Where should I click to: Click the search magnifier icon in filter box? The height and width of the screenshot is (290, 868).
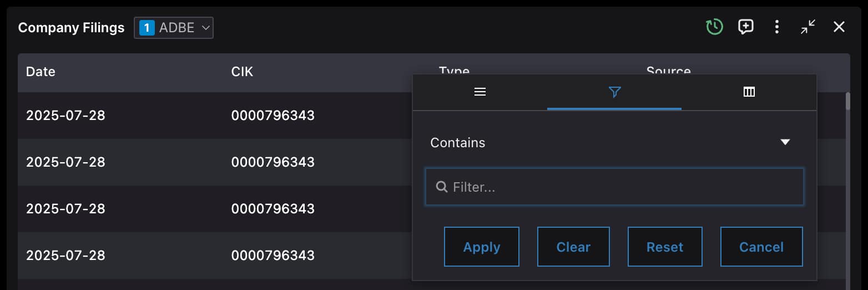[x=442, y=187]
